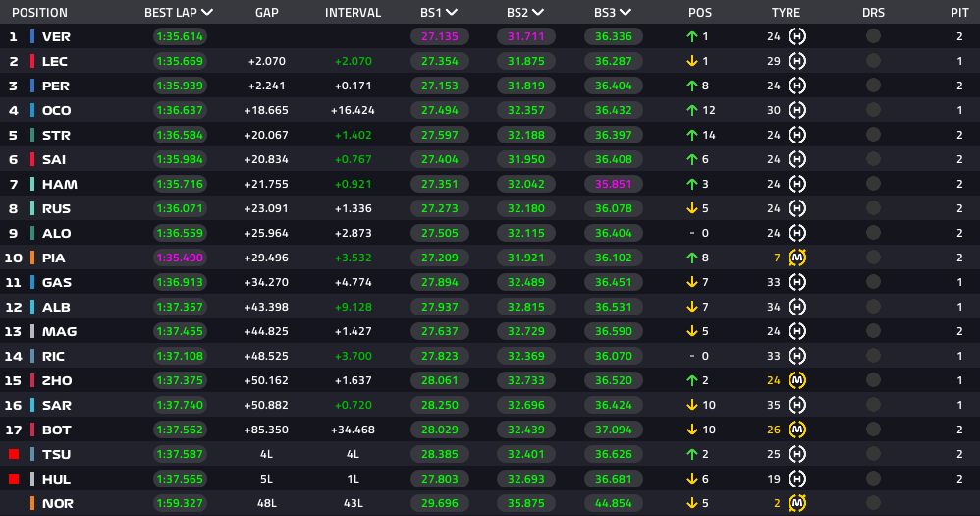This screenshot has width=980, height=516.
Task: Click the DRS indicator for SAR
Action: tap(873, 405)
